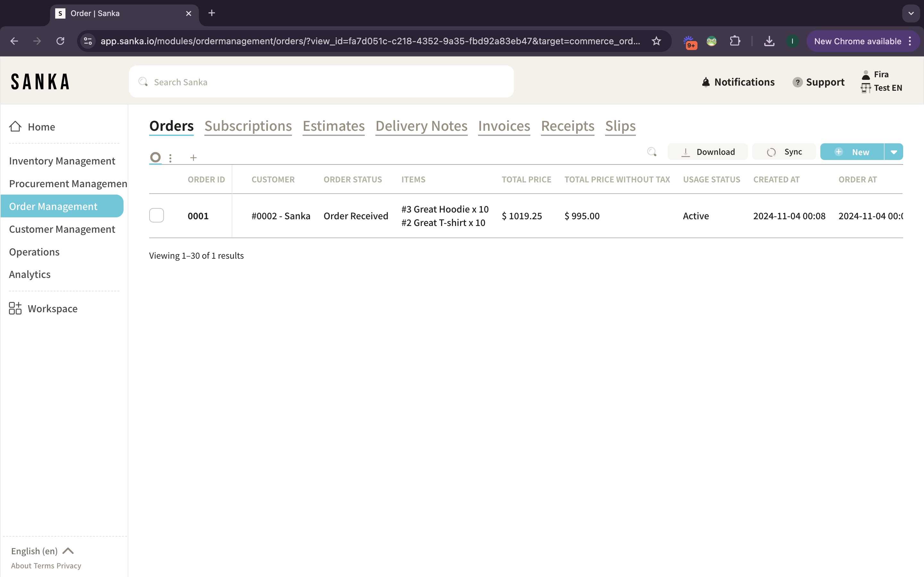Open the Workspace grid icon
Viewport: 924px width, 577px height.
[15, 308]
